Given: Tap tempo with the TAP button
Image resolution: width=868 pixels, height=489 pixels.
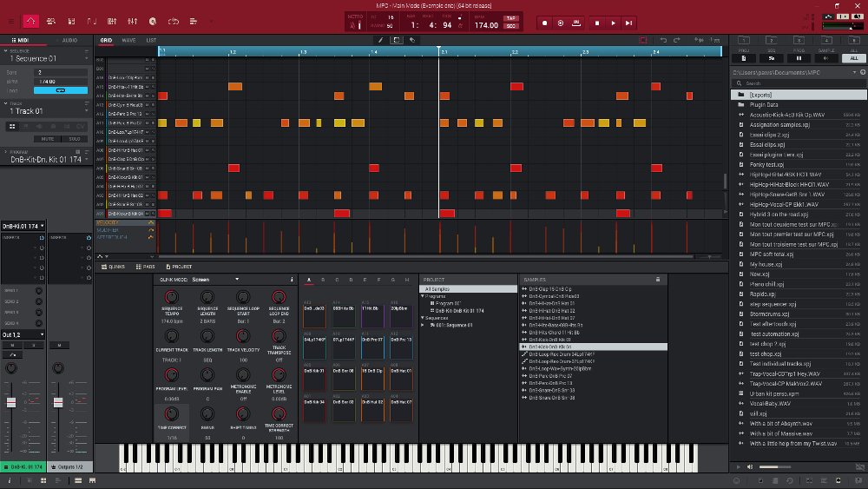Looking at the screenshot, I should pos(510,18).
